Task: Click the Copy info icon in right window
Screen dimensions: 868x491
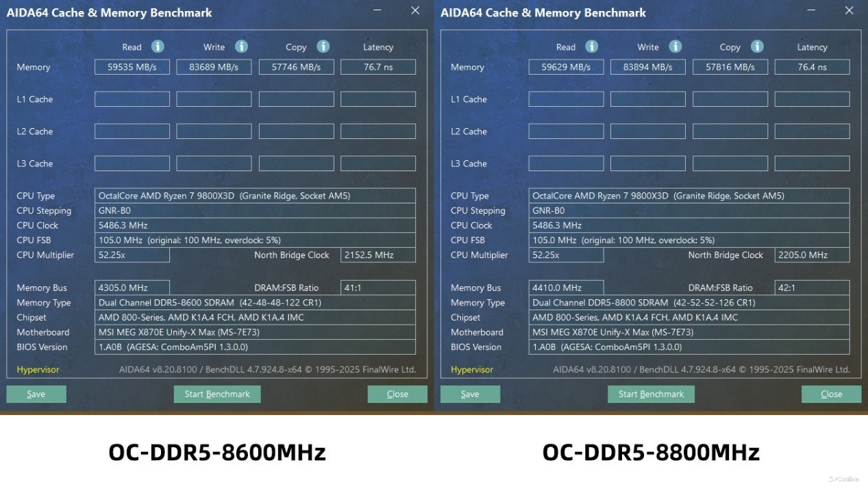Action: coord(757,47)
